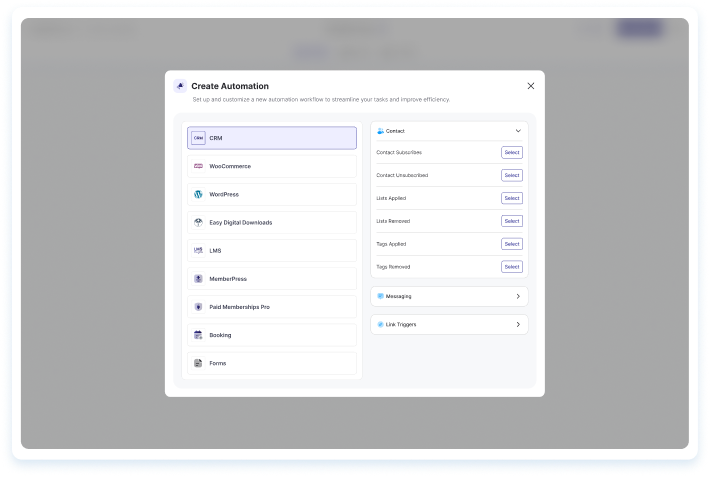Screen dimensions: 710x477
Task: Click the Forms document icon
Action: pyautogui.click(x=198, y=363)
